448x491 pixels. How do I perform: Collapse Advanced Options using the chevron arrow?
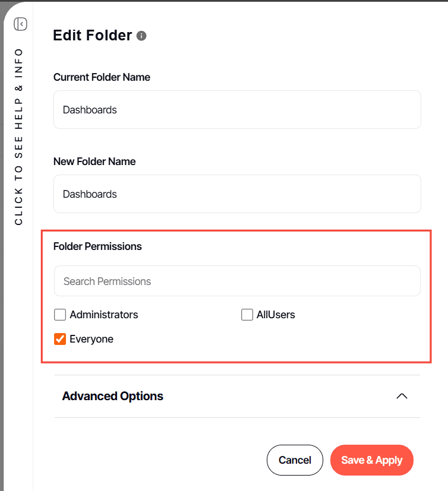click(402, 396)
